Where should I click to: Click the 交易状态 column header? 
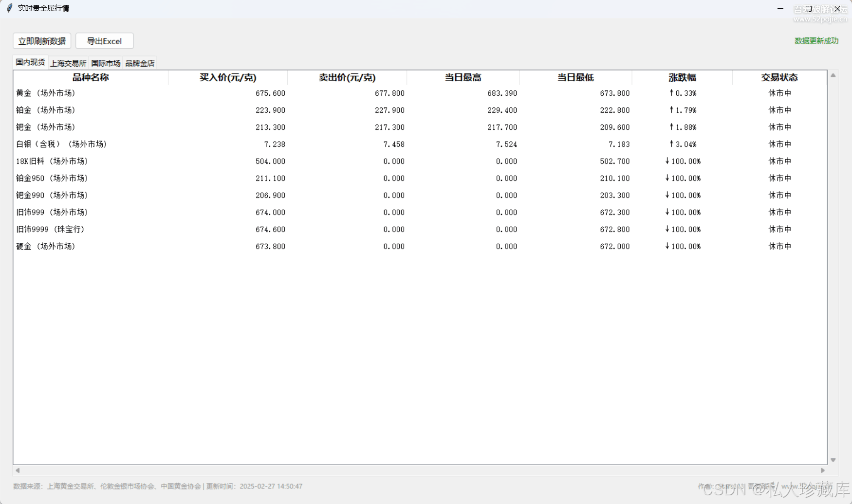tap(779, 77)
